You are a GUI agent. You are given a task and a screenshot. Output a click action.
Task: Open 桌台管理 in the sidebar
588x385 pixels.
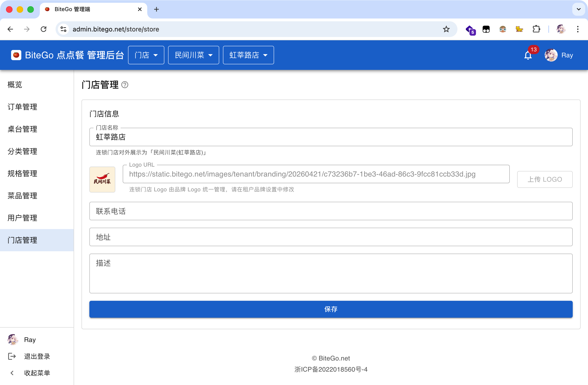(37, 129)
